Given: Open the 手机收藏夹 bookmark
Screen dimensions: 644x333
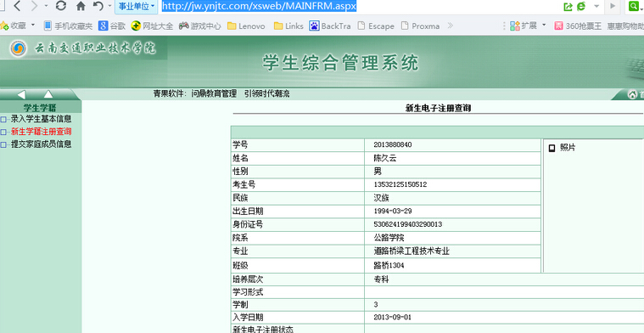Looking at the screenshot, I should click(x=68, y=25).
